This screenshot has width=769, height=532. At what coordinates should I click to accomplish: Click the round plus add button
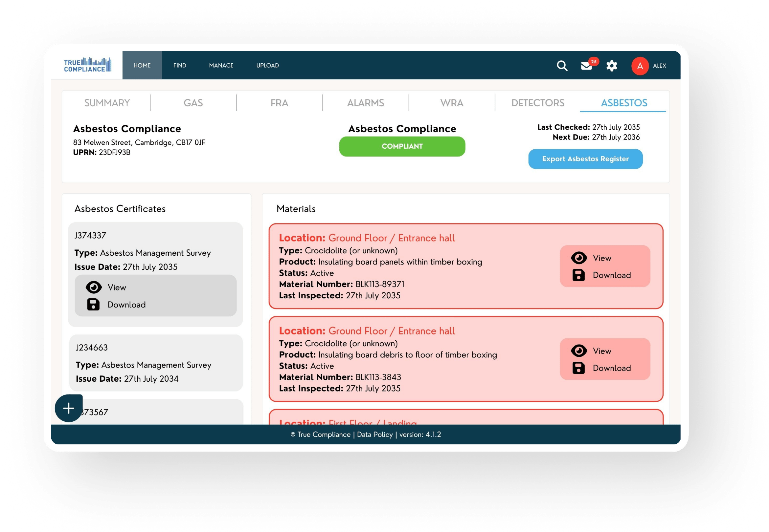[x=69, y=408]
